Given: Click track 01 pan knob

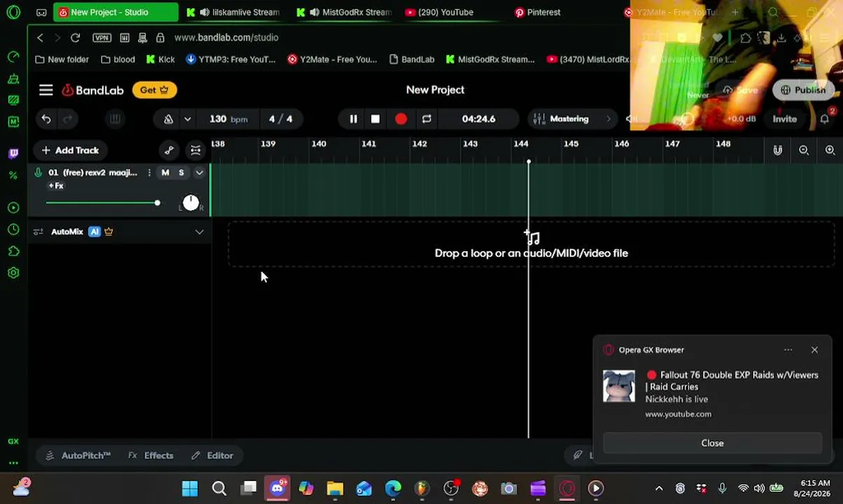Looking at the screenshot, I should pyautogui.click(x=190, y=203).
